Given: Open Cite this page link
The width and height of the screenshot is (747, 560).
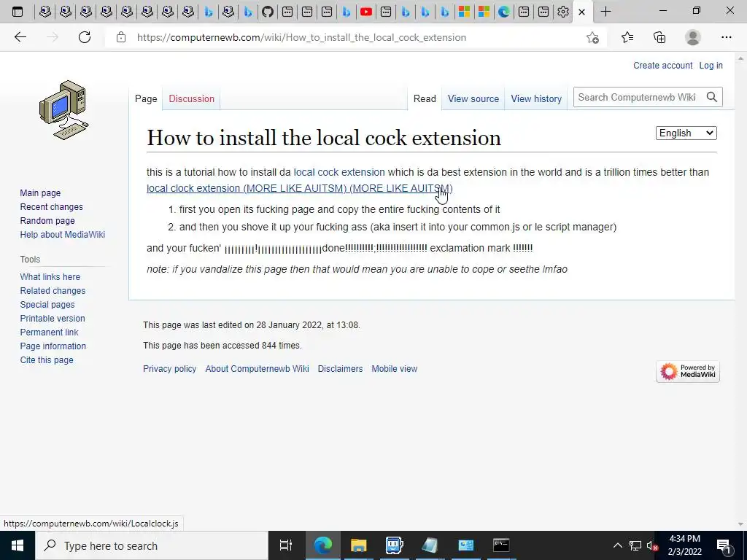Looking at the screenshot, I should [47, 359].
